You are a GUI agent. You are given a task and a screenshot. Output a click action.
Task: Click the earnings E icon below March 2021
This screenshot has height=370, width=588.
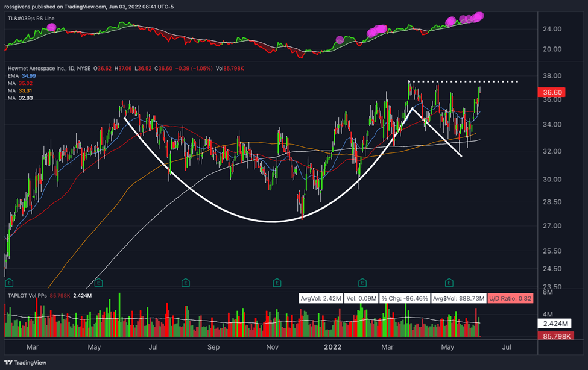coord(8,281)
